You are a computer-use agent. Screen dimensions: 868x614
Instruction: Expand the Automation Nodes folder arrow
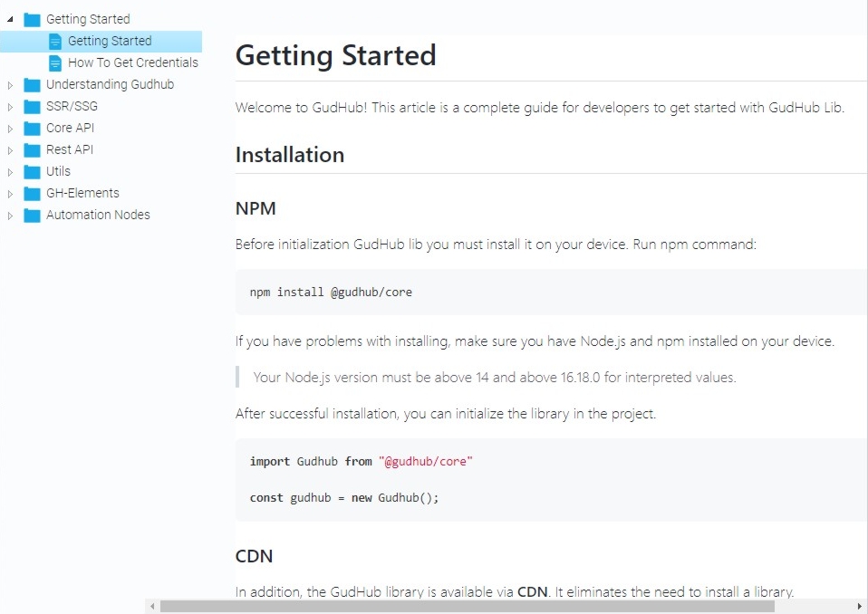point(10,216)
